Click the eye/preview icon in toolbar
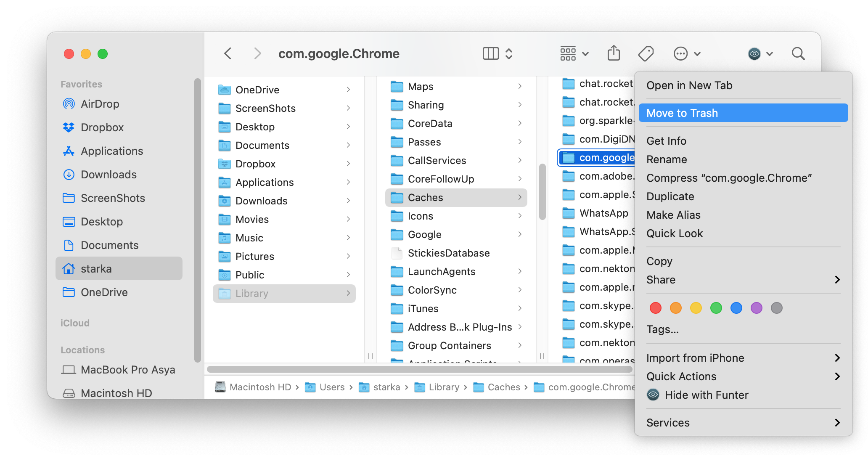 [x=753, y=53]
